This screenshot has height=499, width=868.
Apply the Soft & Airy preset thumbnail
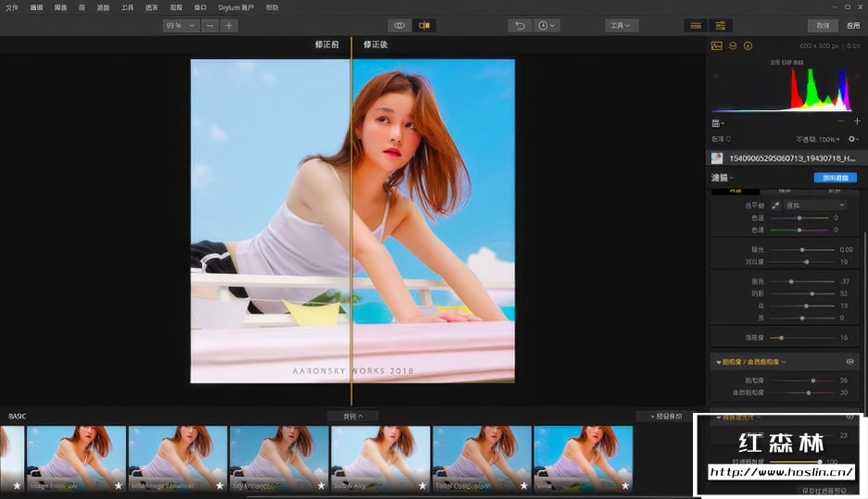pos(381,458)
